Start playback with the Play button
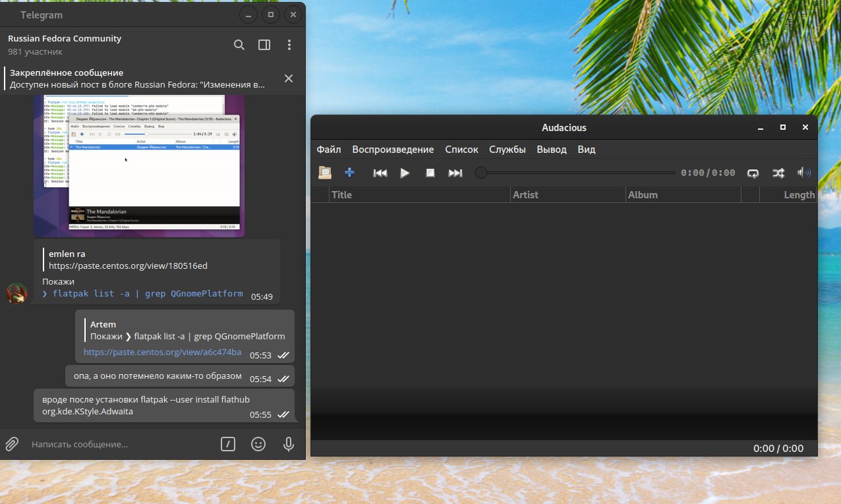The image size is (841, 504). click(x=405, y=173)
